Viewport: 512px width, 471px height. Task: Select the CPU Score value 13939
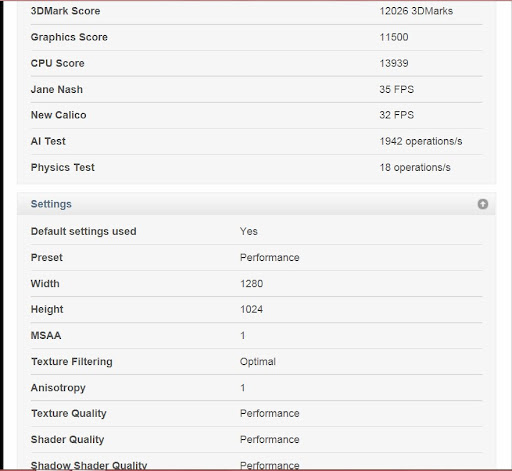tap(394, 63)
